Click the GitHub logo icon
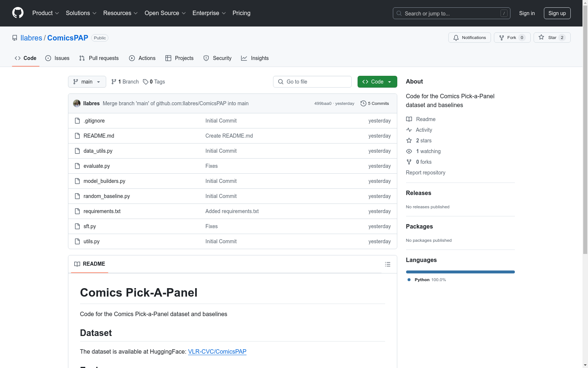588x368 pixels. pyautogui.click(x=18, y=13)
